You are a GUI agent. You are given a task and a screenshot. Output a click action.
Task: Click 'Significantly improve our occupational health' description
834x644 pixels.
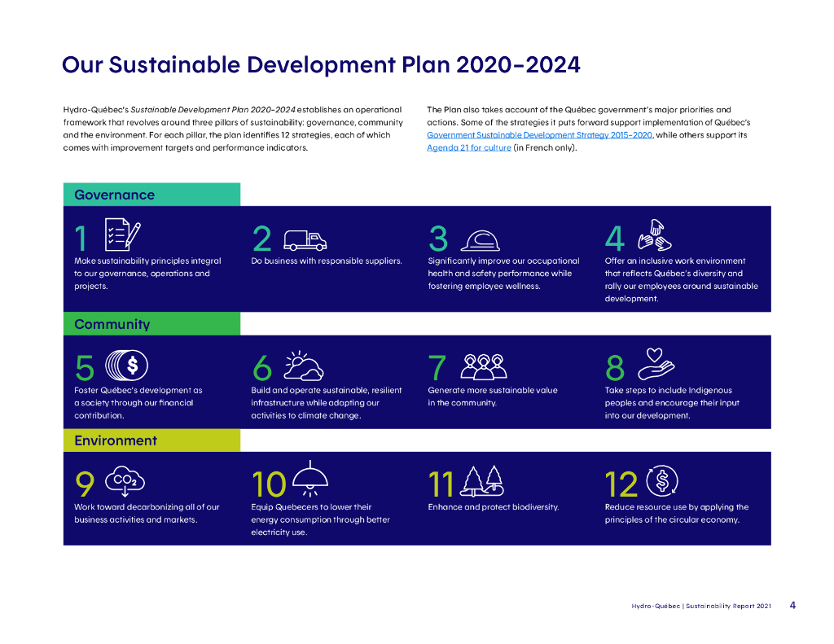coord(503,274)
